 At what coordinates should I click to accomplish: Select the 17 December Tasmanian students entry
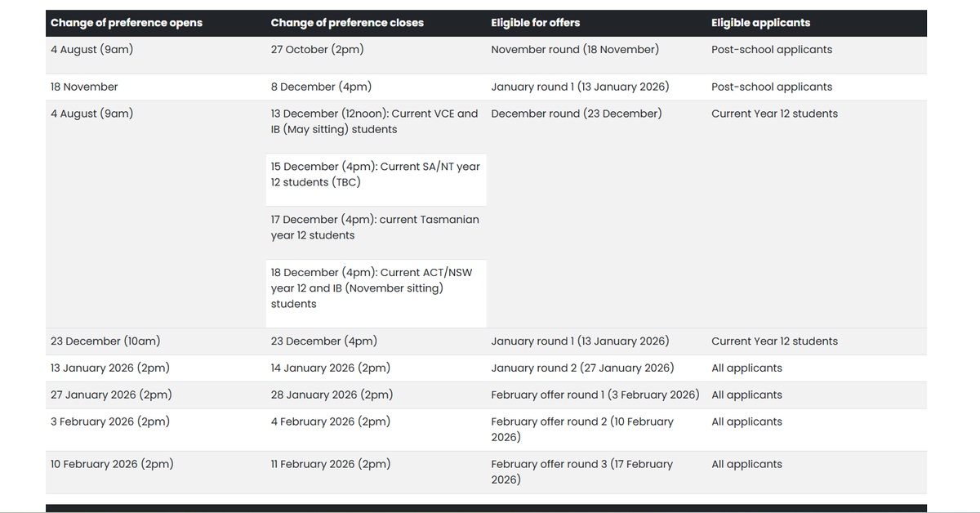pos(375,227)
